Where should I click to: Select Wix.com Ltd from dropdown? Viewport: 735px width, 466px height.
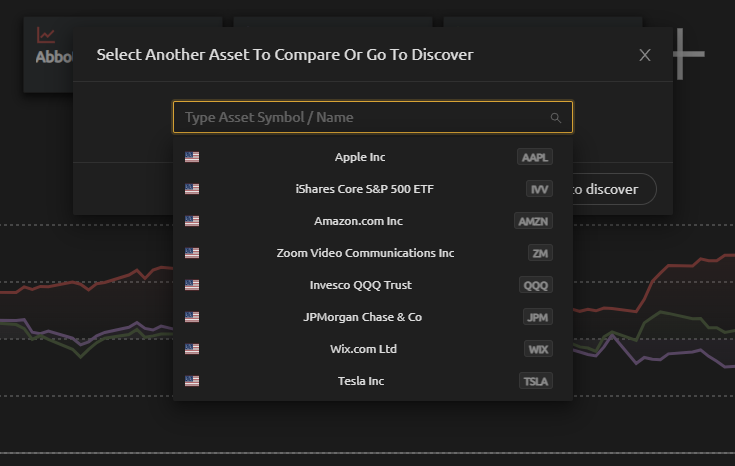pyautogui.click(x=363, y=349)
